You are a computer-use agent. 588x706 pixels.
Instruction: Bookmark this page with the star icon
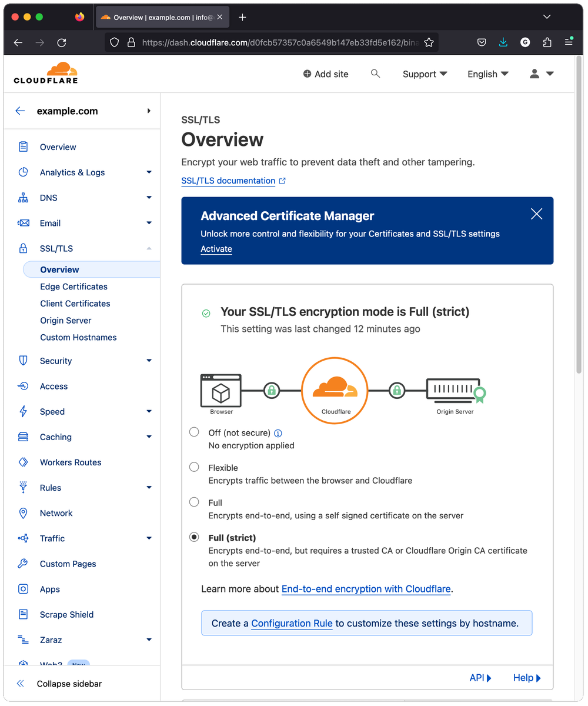tap(429, 42)
